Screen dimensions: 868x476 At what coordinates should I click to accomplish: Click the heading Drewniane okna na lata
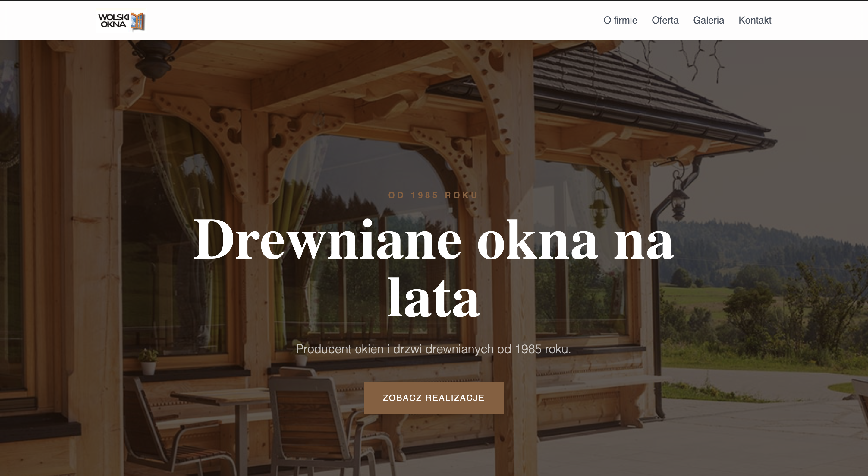434,268
